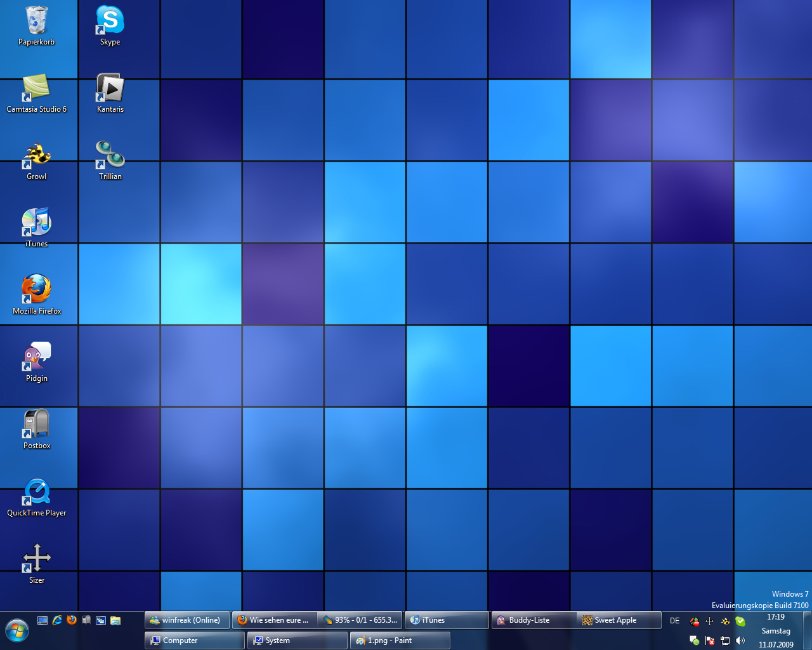Click the Windows Start orb

[17, 631]
